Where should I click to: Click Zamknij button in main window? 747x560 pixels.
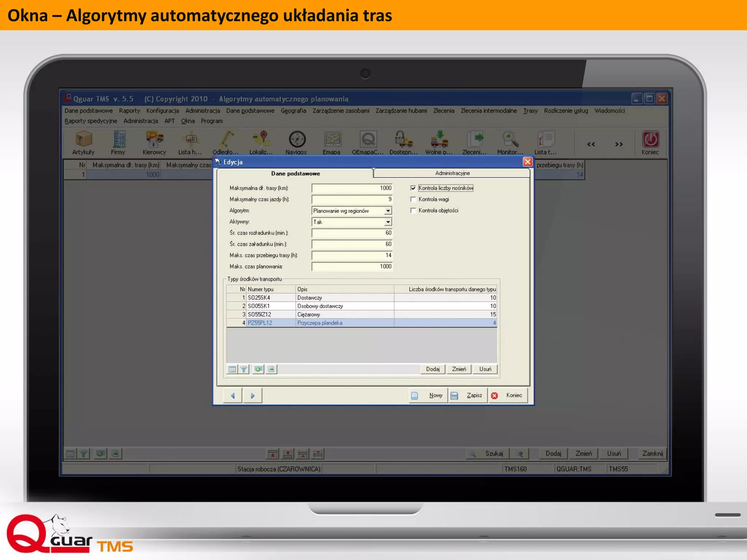click(652, 454)
